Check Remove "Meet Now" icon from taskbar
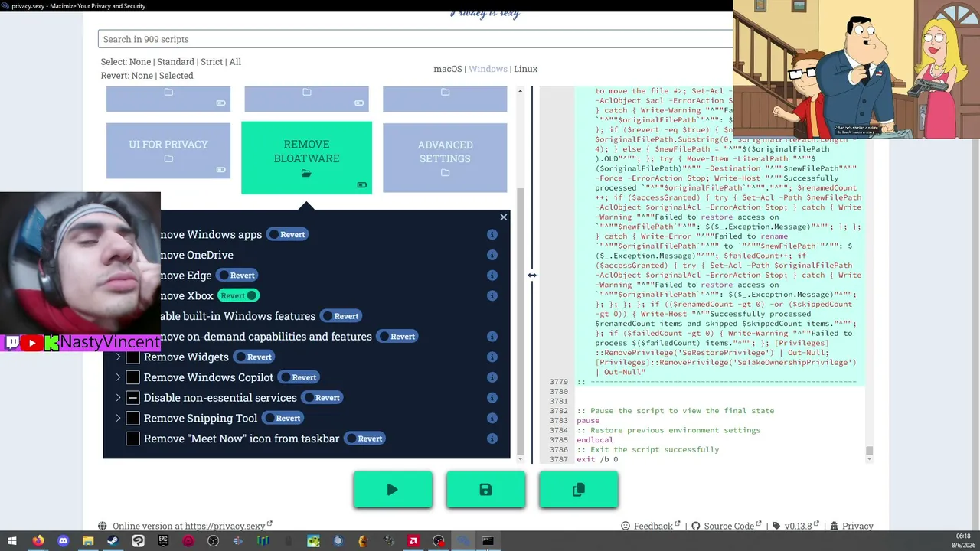980x551 pixels. (x=133, y=439)
